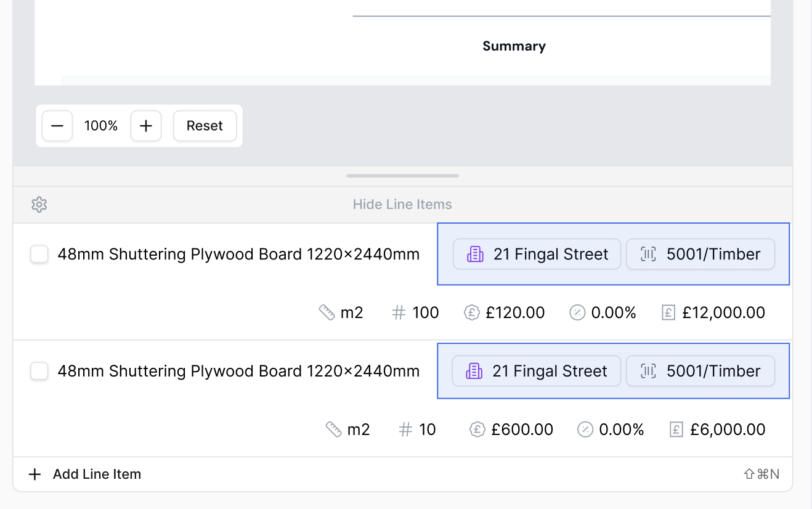Click quantity hash icon in second line item
Viewport: 812px width, 509px height.
[405, 430]
